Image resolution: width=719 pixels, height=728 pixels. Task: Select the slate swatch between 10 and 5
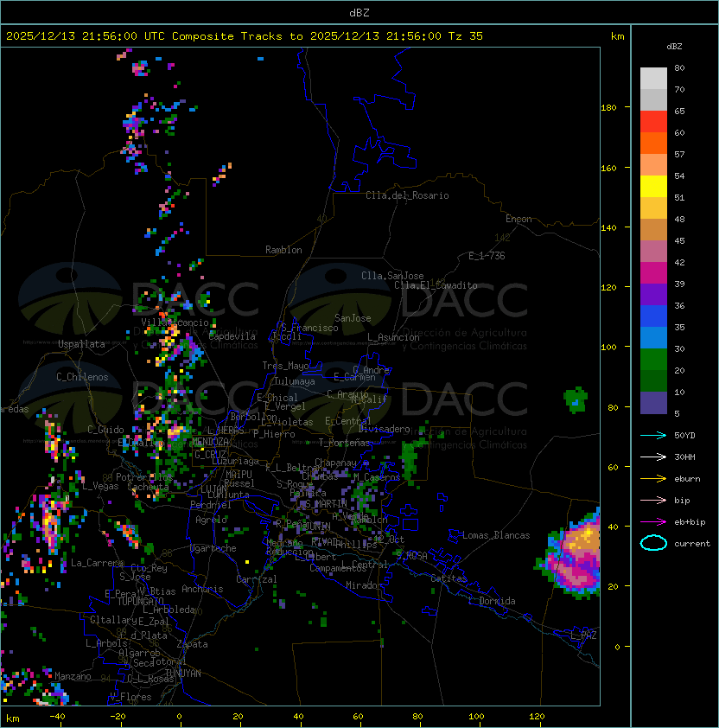[x=653, y=403]
